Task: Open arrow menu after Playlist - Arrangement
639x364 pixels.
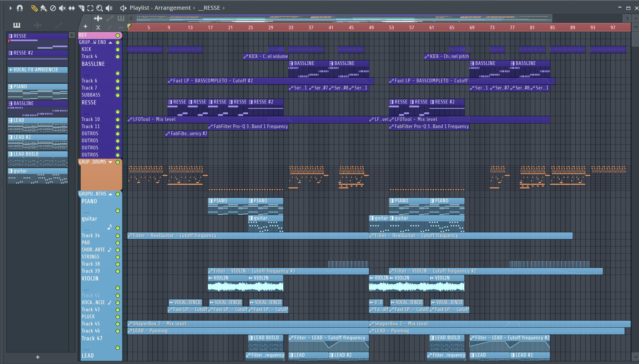Action: click(194, 8)
